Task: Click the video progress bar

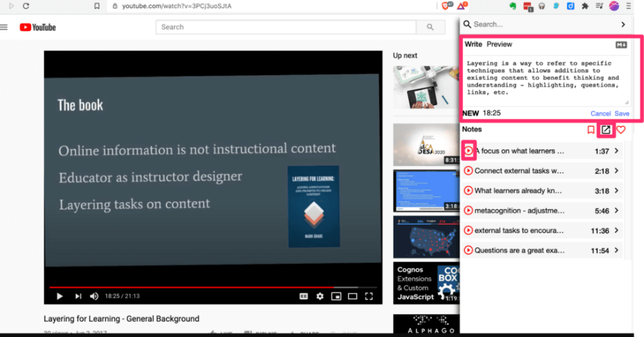Action: (213, 287)
